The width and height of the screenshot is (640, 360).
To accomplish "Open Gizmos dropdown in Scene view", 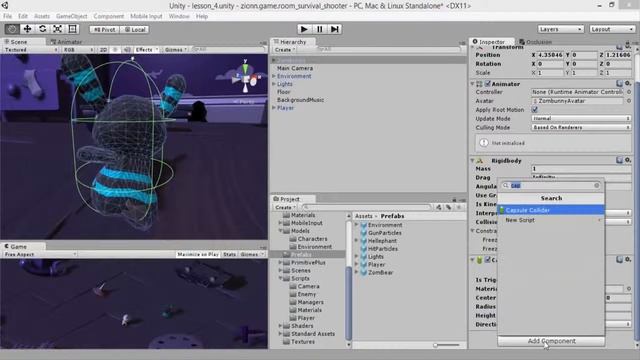I will point(176,50).
